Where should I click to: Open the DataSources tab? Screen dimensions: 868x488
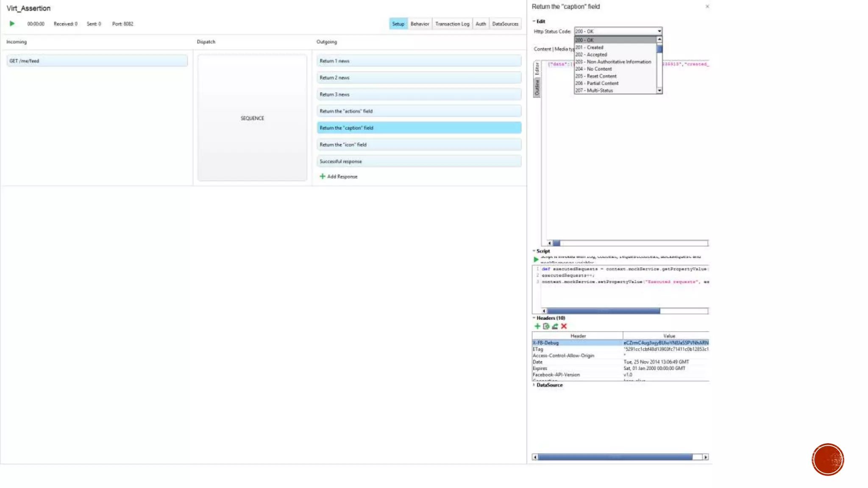coord(505,24)
